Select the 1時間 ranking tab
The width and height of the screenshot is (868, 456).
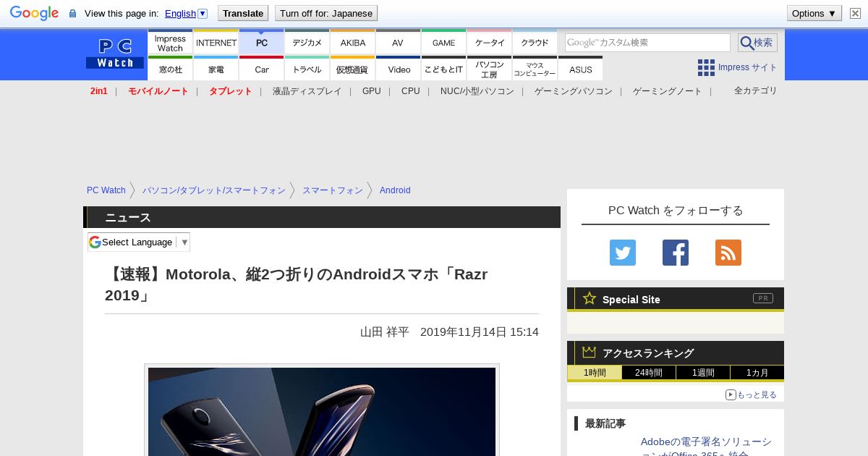(595, 373)
